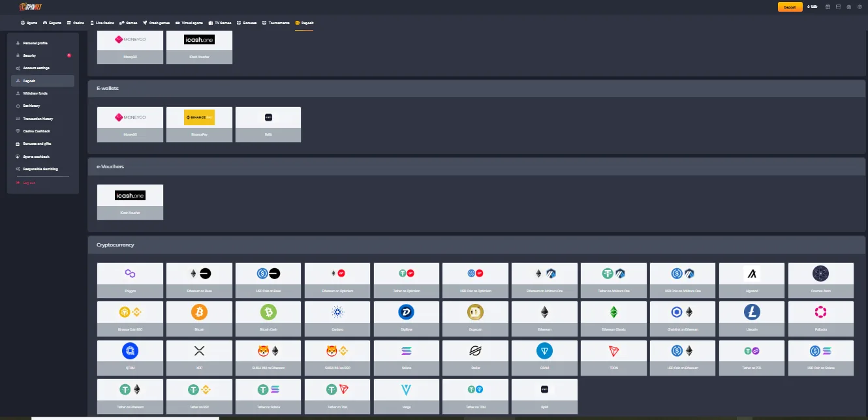Viewport: 868px width, 420px height.
Task: Select SHIBA INU on BSC
Action: 337,357
